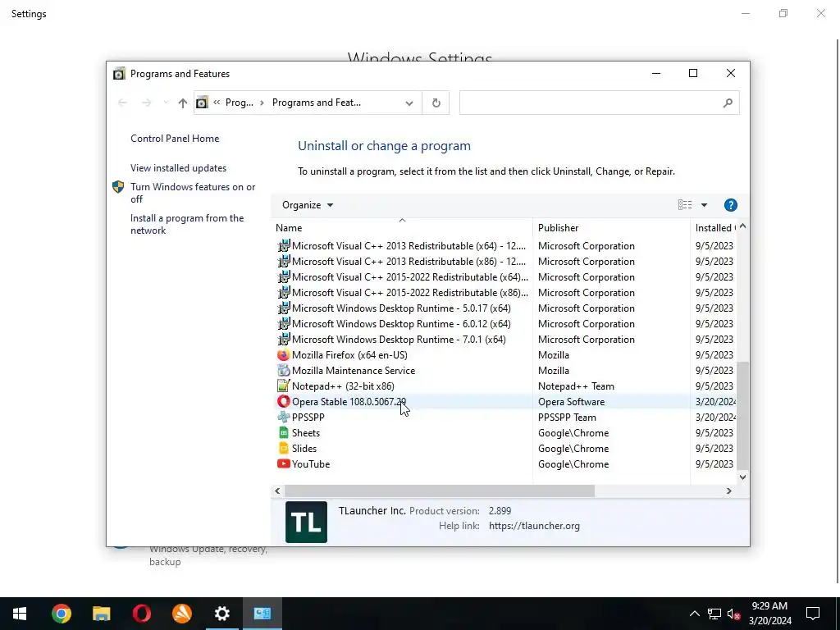Image resolution: width=840 pixels, height=630 pixels.
Task: Open Opera browser from the taskbar
Action: click(x=141, y=614)
